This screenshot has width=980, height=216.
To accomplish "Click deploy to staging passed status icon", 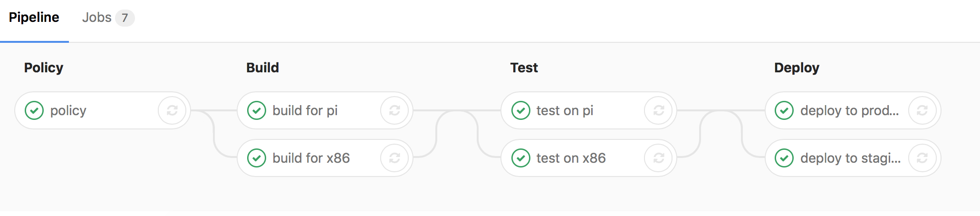I will point(784,158).
